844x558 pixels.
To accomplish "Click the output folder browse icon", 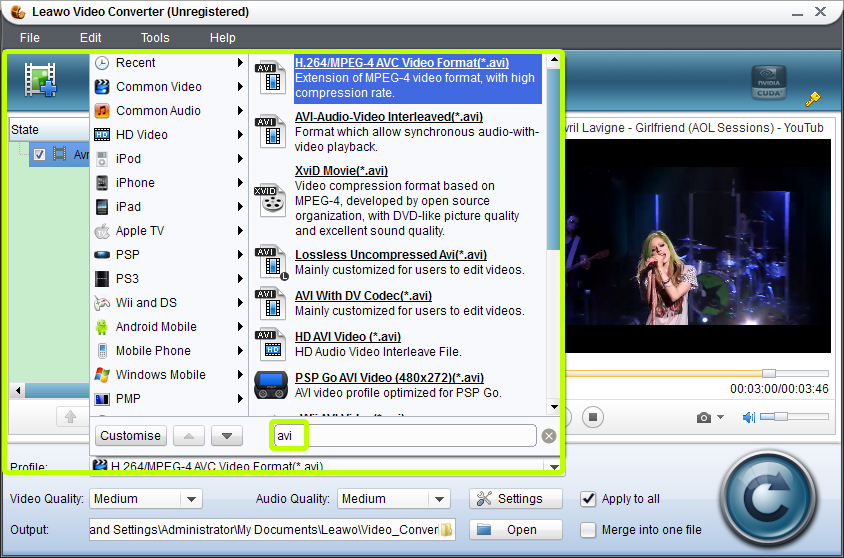I will pos(447,529).
